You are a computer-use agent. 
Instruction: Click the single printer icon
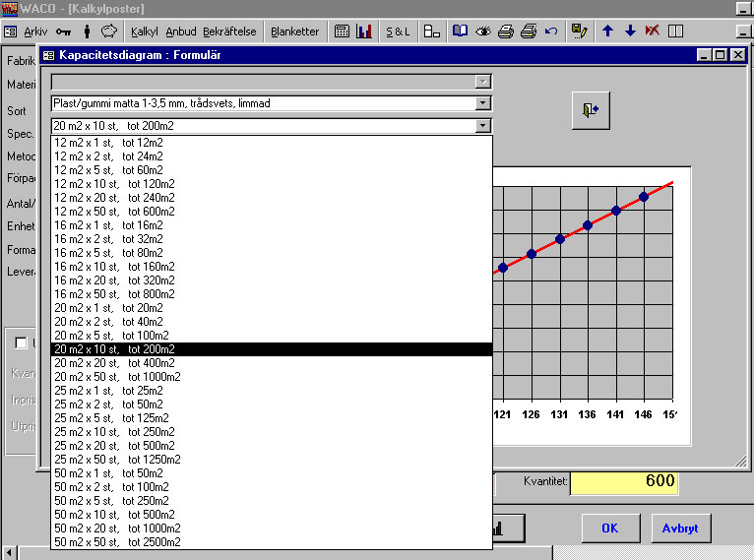point(505,31)
